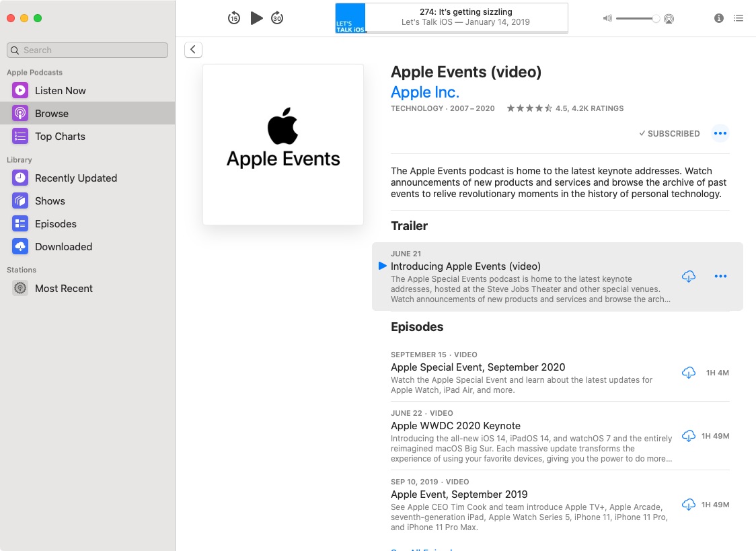
Task: Open the Downloaded section
Action: click(87, 247)
